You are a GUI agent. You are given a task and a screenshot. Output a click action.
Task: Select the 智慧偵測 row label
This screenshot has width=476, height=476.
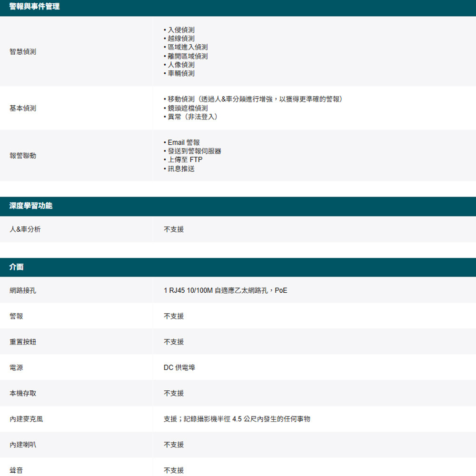click(23, 51)
